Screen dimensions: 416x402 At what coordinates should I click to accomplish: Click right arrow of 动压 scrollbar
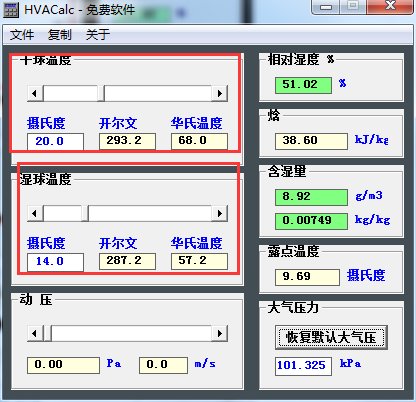220,333
